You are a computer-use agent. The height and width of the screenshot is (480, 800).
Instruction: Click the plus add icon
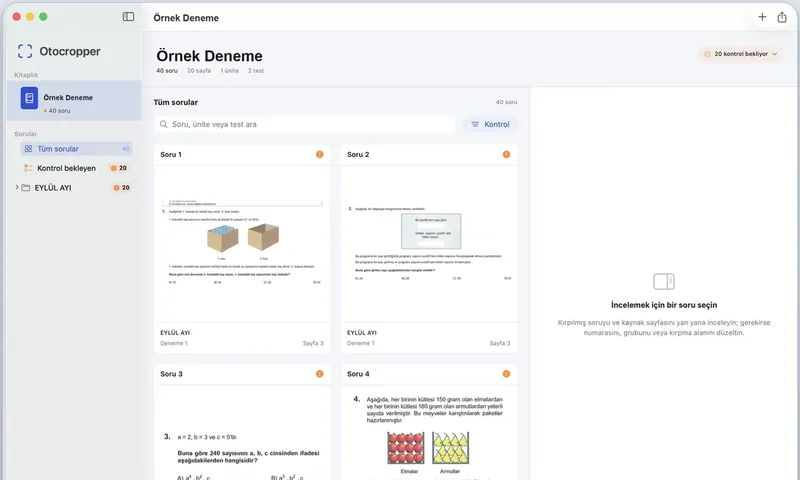762,17
